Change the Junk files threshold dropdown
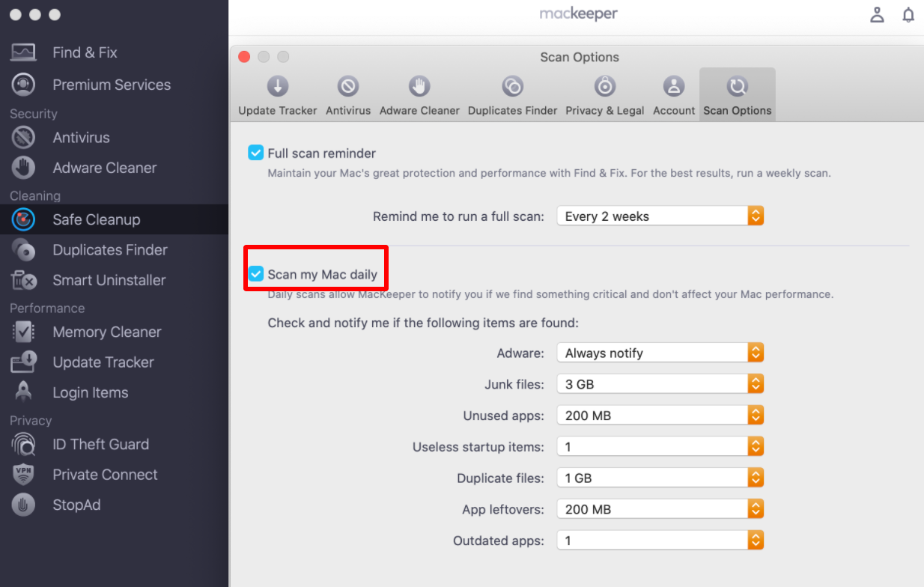This screenshot has width=924, height=587. click(x=660, y=384)
